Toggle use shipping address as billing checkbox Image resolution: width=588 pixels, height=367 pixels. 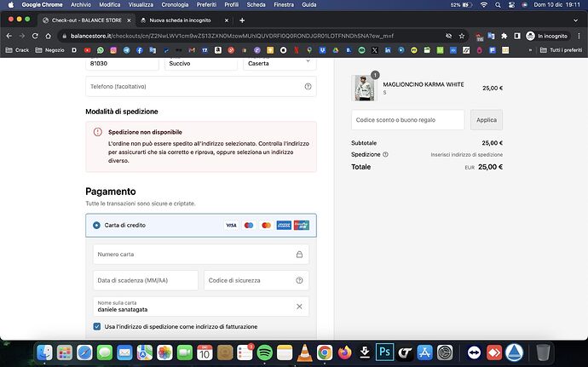97,326
